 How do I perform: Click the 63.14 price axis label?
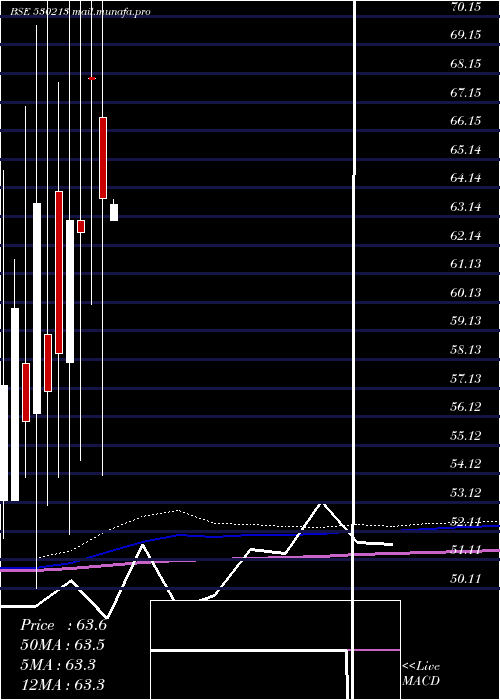[x=466, y=207]
